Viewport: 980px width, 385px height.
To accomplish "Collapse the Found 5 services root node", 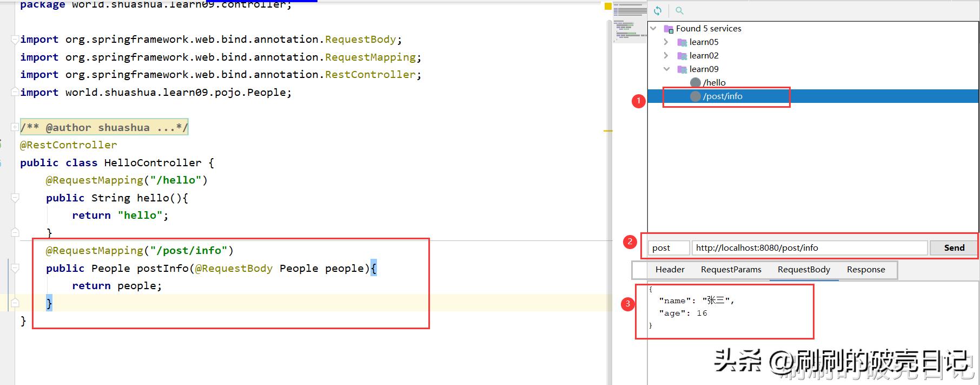I will 653,28.
